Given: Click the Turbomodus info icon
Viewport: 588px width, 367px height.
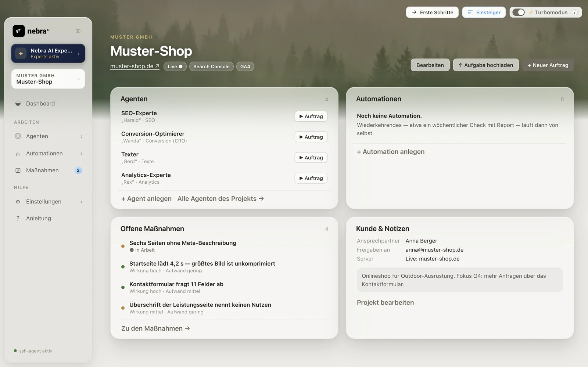Looking at the screenshot, I should pos(575,12).
